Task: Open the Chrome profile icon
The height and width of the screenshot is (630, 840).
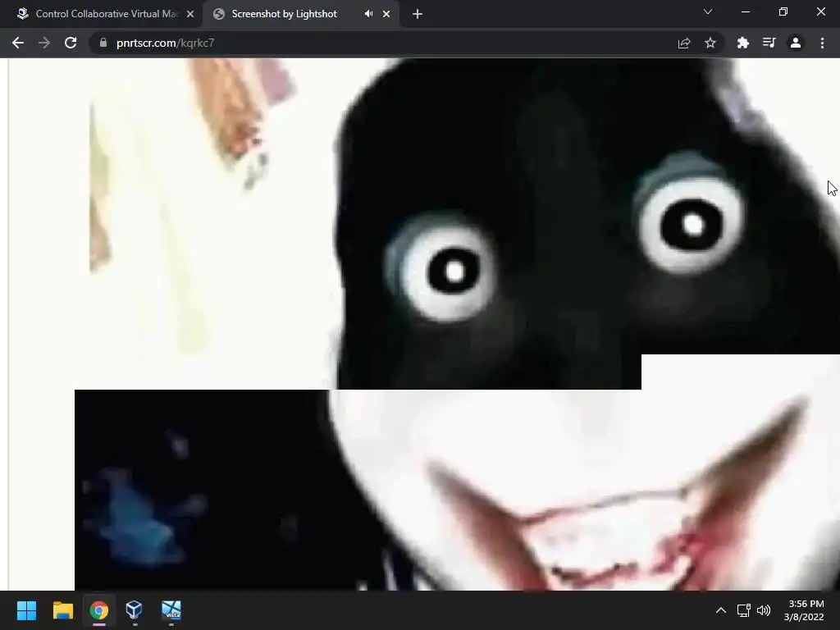Action: [796, 43]
